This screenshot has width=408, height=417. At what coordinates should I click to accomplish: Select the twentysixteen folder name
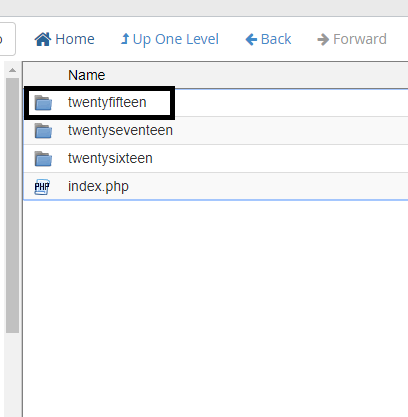[x=110, y=158]
